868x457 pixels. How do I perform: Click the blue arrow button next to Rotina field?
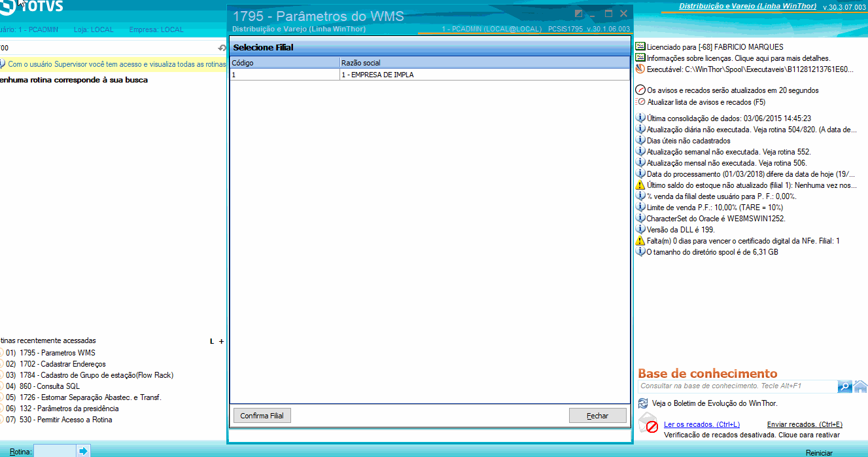coord(83,451)
